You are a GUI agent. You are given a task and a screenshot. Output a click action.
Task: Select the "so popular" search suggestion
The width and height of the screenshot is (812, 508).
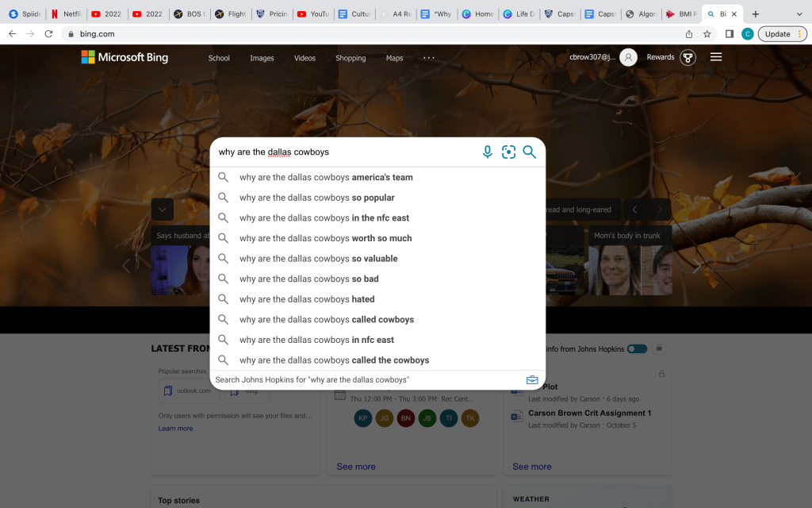pos(316,198)
